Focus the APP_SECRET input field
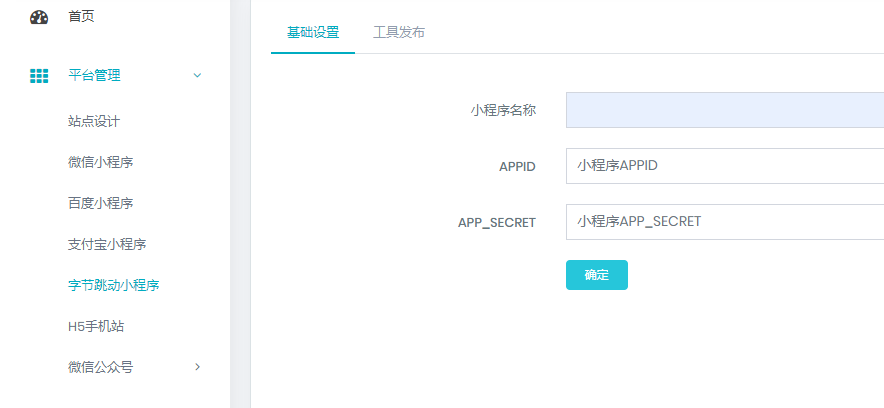This screenshot has width=884, height=408. 725,221
